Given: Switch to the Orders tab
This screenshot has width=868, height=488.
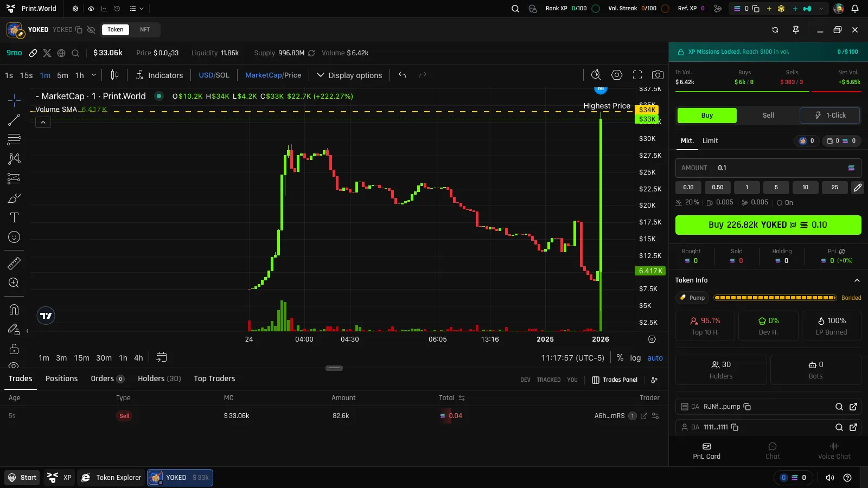Looking at the screenshot, I should pos(107,378).
